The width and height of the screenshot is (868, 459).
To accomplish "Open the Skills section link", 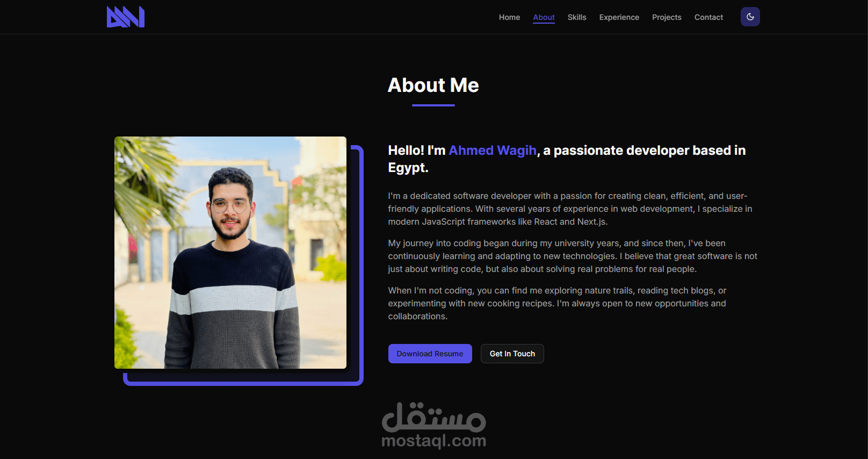I will [x=577, y=17].
